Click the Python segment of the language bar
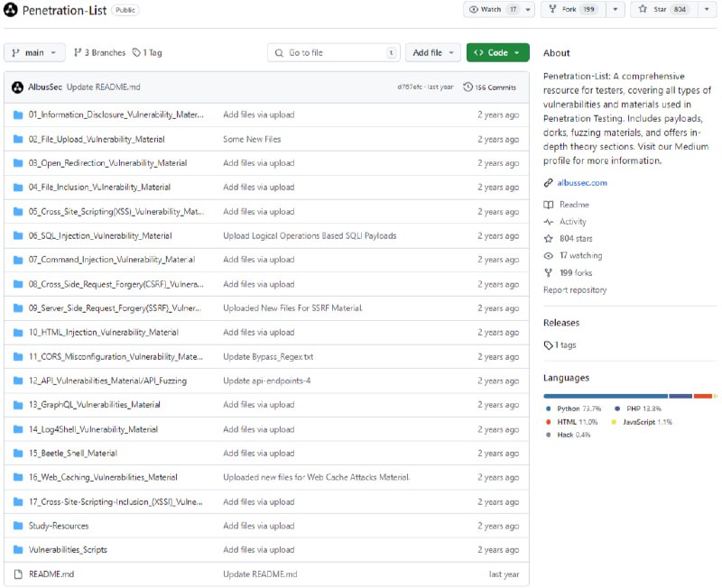Image resolution: width=722 pixels, height=588 pixels. (x=606, y=396)
